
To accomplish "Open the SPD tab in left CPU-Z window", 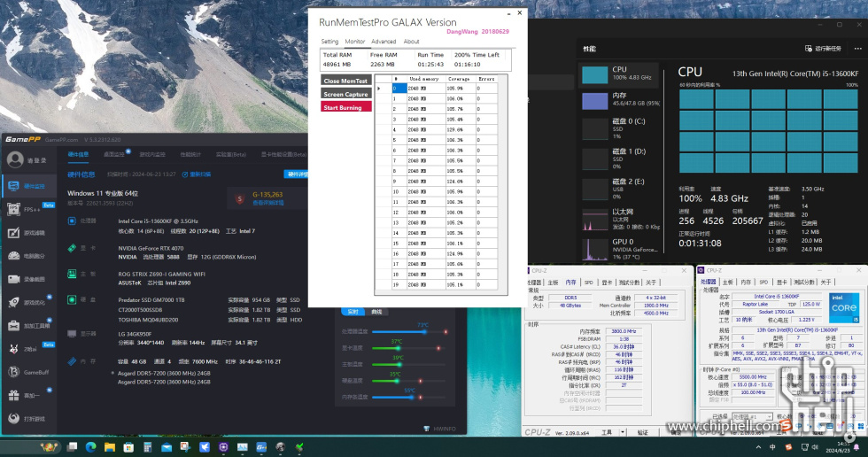I will pos(588,283).
